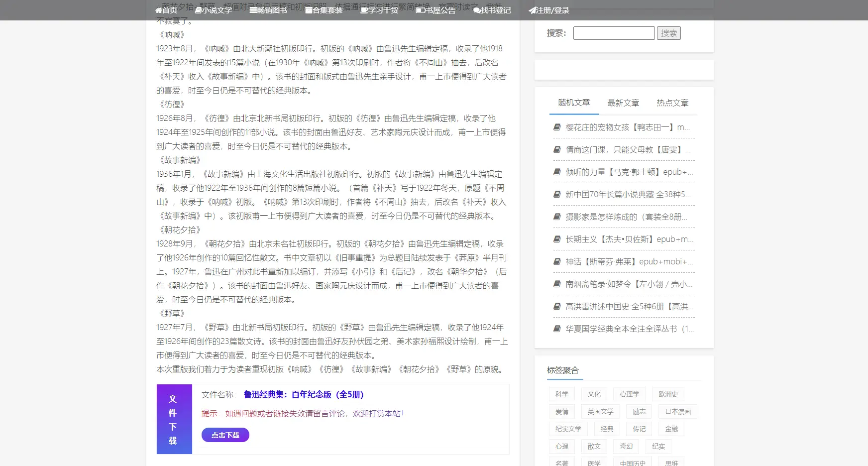Open the 鲁迅经典集:百年纪念版 file link
This screenshot has height=466, width=868.
(x=304, y=394)
